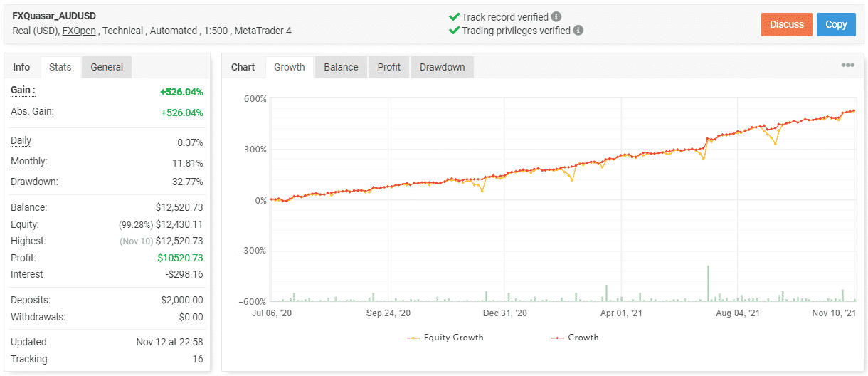This screenshot has width=868, height=376.
Task: Click the 600% y-axis label
Action: click(x=255, y=99)
